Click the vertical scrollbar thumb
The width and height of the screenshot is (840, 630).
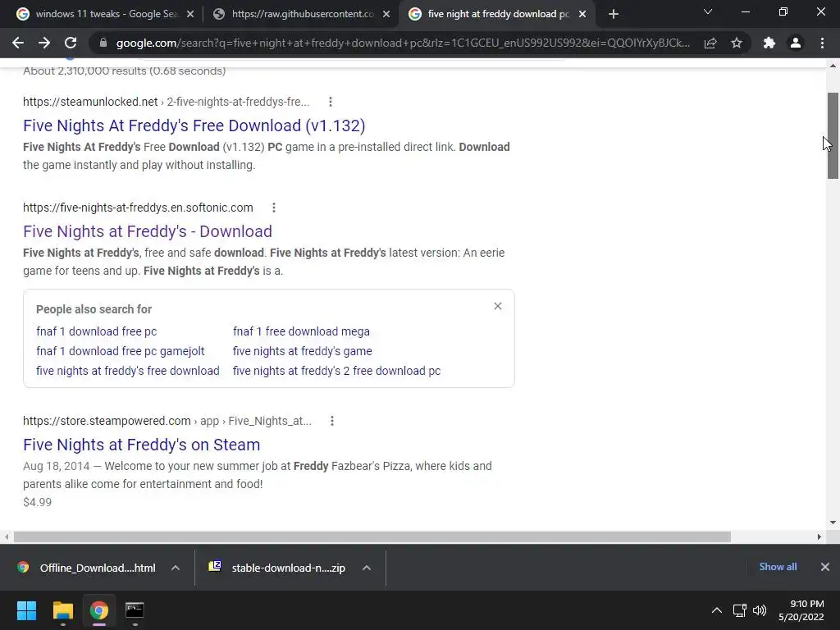pos(833,135)
